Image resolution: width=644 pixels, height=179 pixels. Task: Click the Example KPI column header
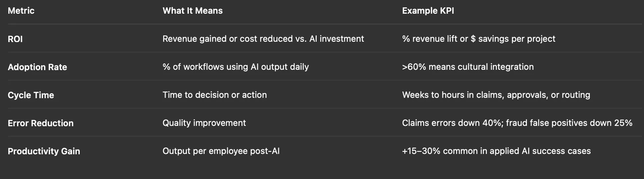tap(428, 11)
